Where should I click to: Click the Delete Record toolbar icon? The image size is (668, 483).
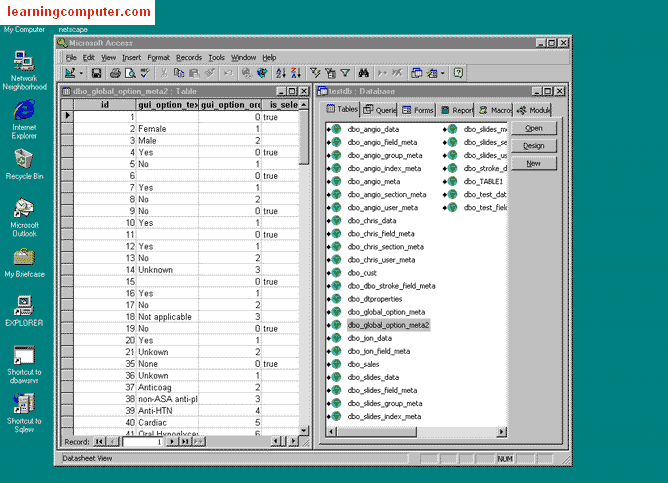(x=397, y=73)
